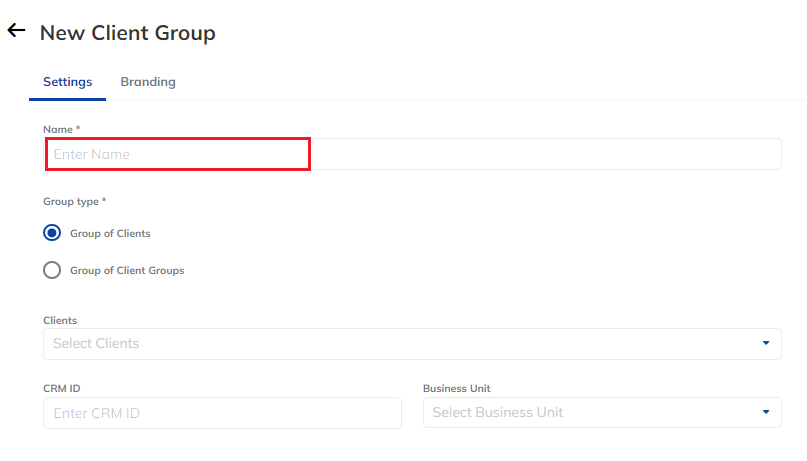
Task: Open the Select Business Unit combo box
Action: coord(602,412)
